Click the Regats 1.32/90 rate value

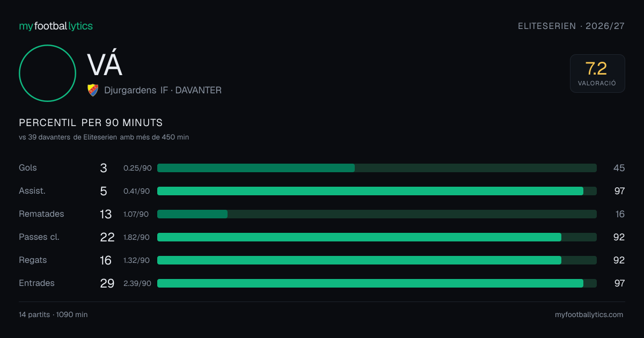[x=137, y=260]
